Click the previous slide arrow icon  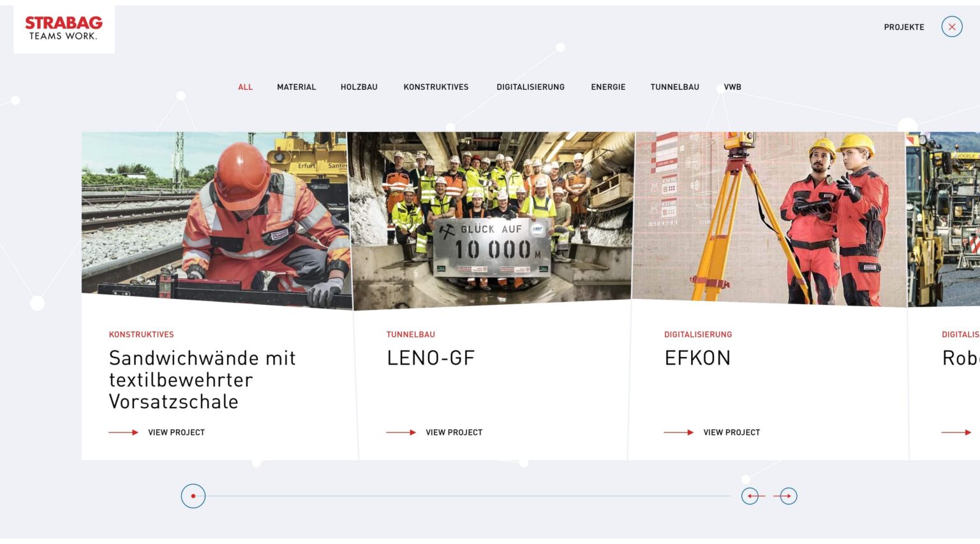pyautogui.click(x=750, y=496)
